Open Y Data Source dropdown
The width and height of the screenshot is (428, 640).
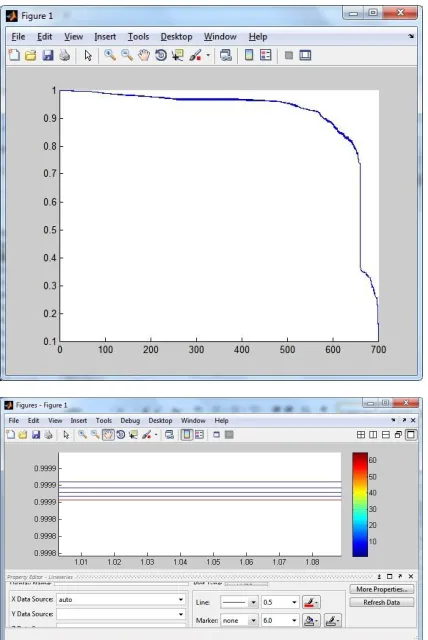coord(180,614)
